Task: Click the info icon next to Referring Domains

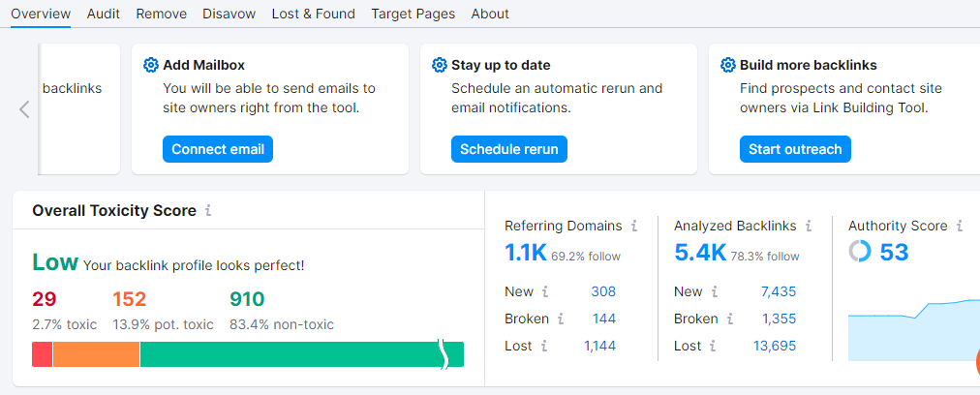Action: tap(634, 226)
